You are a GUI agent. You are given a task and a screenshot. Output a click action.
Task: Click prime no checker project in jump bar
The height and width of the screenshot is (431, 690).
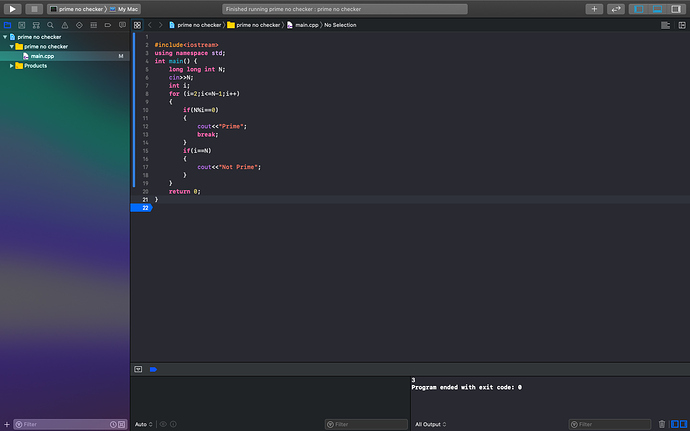coord(195,25)
